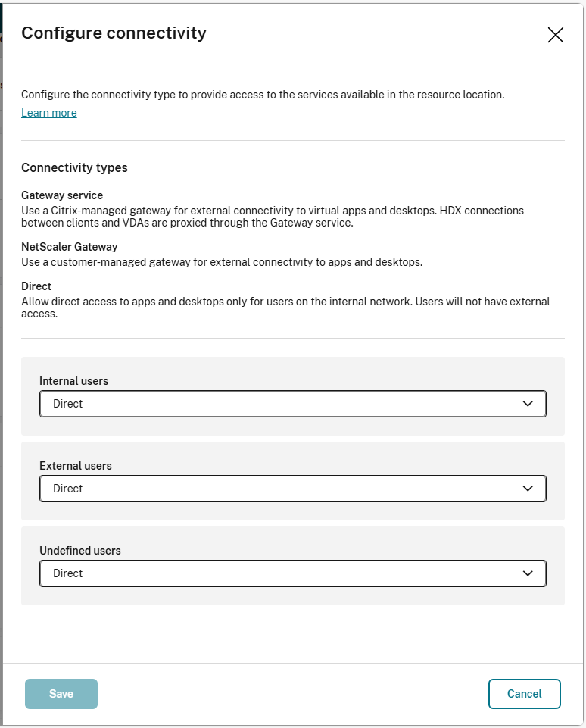The height and width of the screenshot is (728, 586).
Task: Open the Learn more link
Action: point(48,112)
